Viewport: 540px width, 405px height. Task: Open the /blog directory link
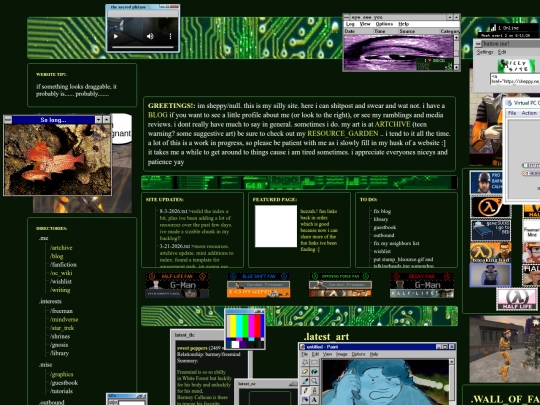(x=56, y=256)
